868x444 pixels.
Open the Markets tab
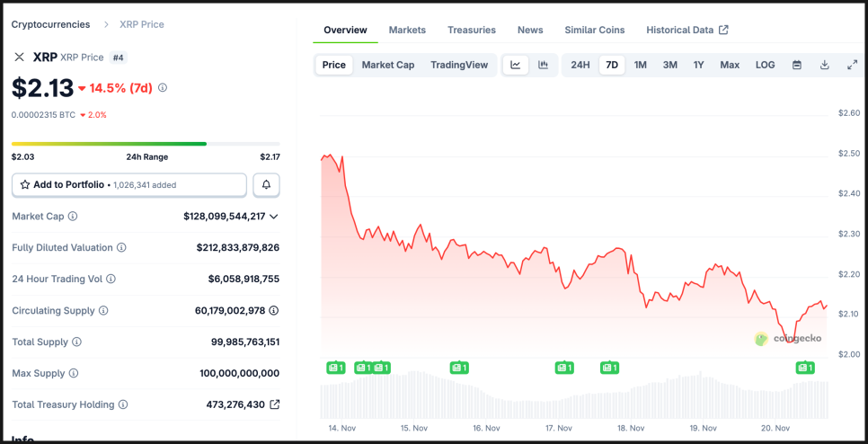click(407, 30)
